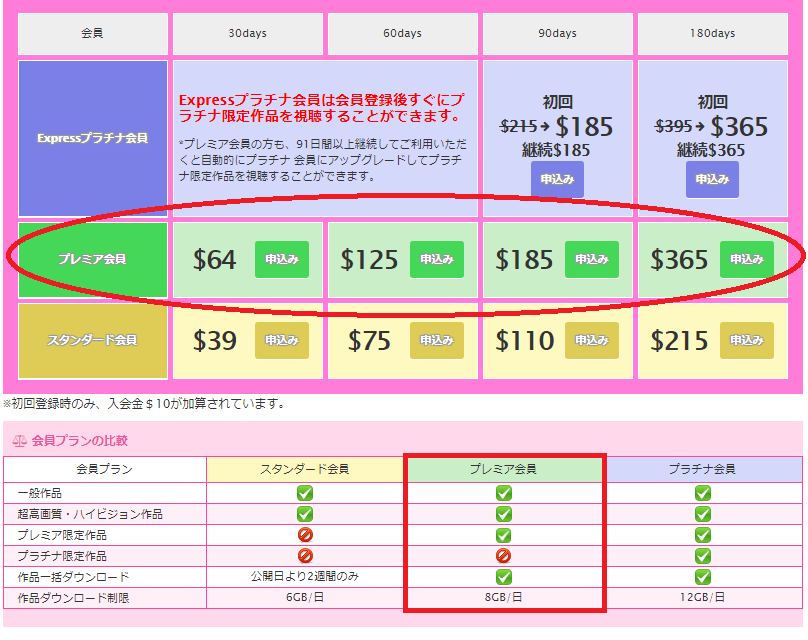
Task: Click Premier check for 超高画質・ハイビジョン作品
Action: 504,514
